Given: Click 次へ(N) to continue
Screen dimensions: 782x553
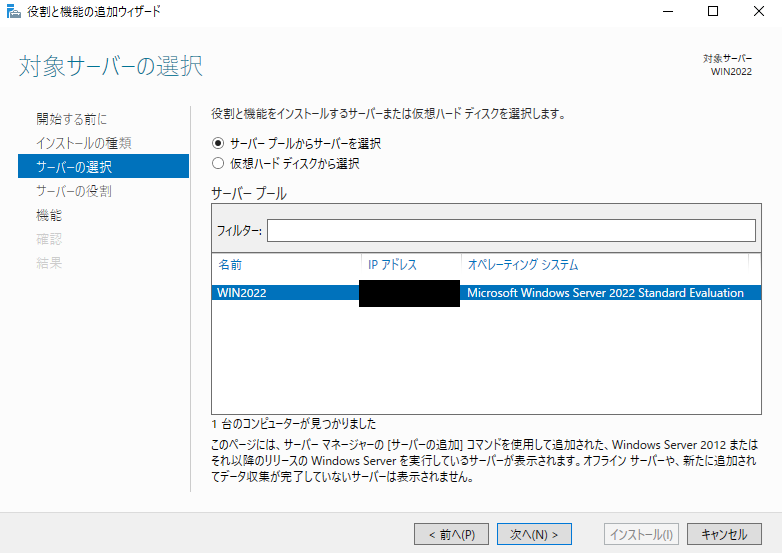Looking at the screenshot, I should pyautogui.click(x=534, y=534).
